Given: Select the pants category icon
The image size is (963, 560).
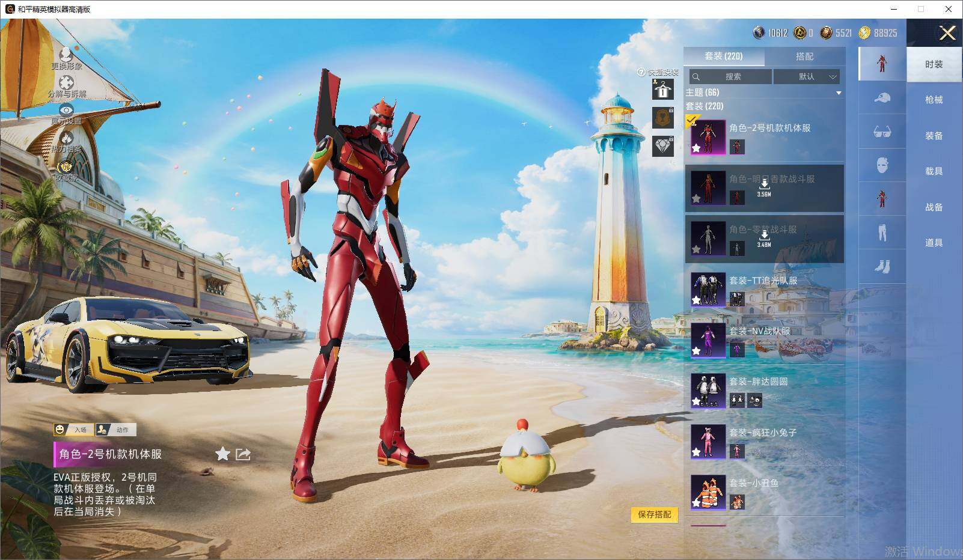Looking at the screenshot, I should 882,233.
